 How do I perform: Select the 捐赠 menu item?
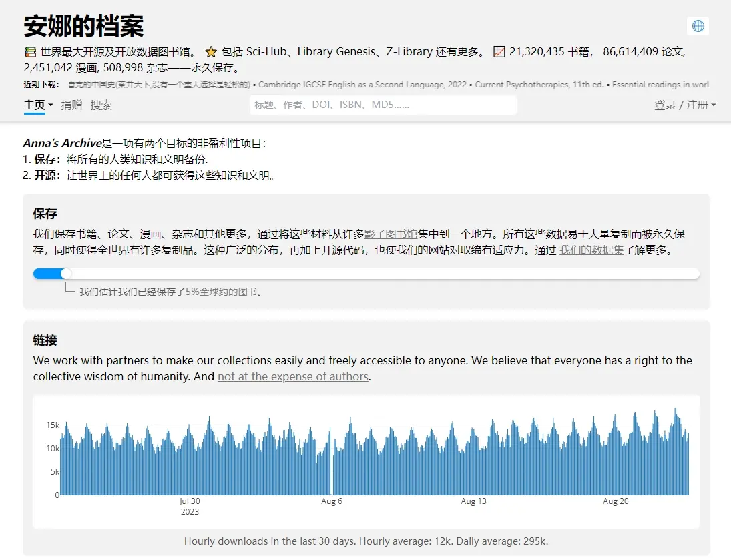71,105
